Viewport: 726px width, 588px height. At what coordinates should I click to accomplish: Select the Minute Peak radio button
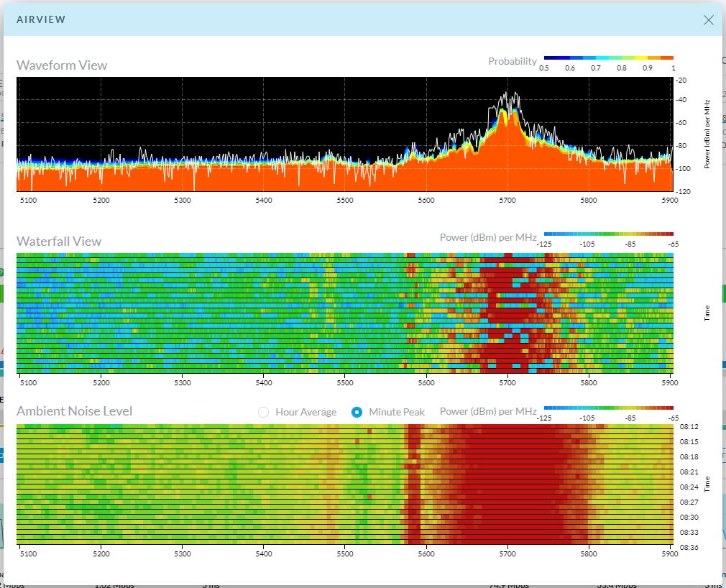point(357,412)
